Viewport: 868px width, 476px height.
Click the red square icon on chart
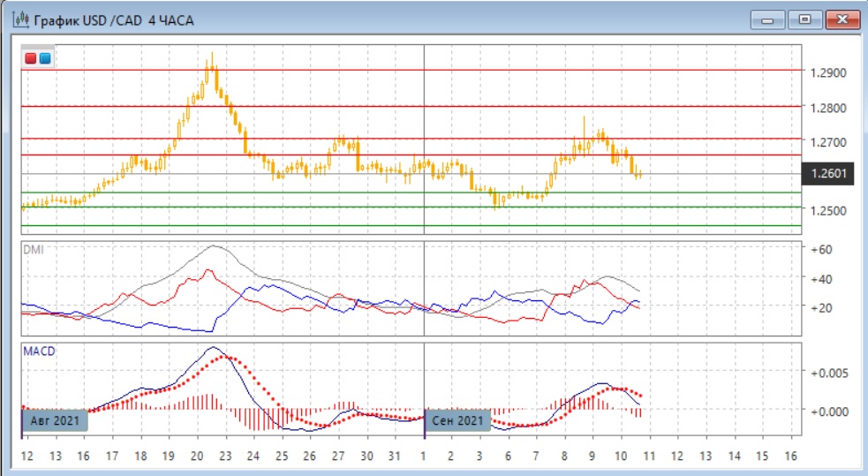[x=31, y=58]
